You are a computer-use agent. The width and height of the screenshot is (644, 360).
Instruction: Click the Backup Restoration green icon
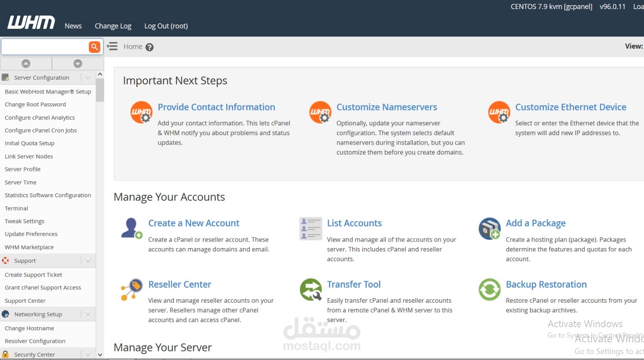click(489, 289)
